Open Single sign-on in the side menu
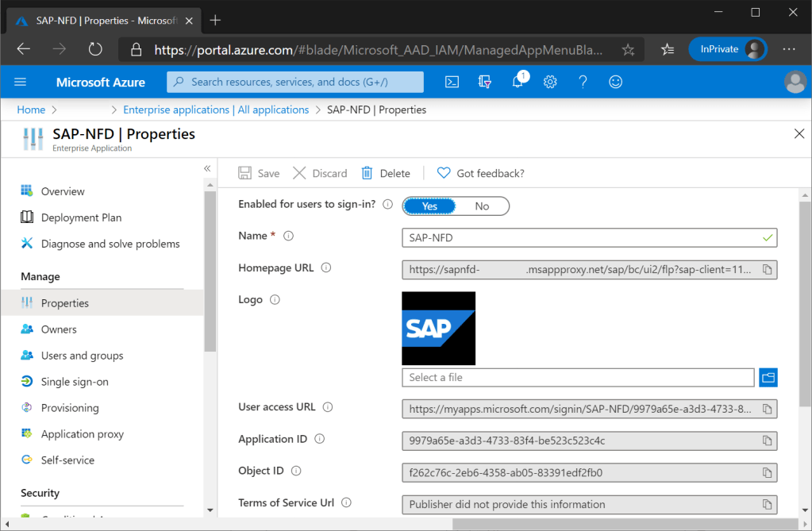 75,382
